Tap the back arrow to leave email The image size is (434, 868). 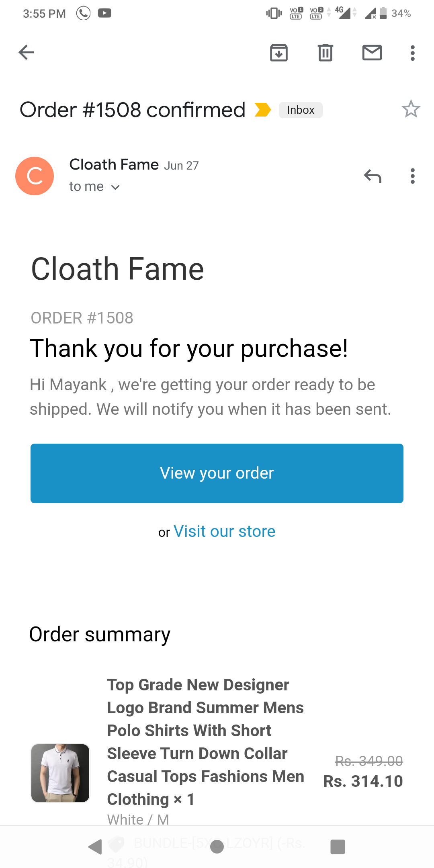point(27,52)
